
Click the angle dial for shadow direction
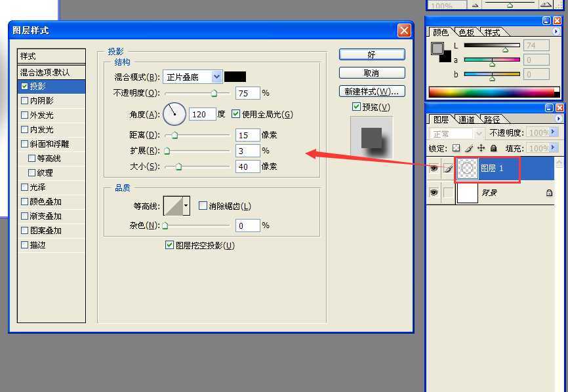(174, 114)
